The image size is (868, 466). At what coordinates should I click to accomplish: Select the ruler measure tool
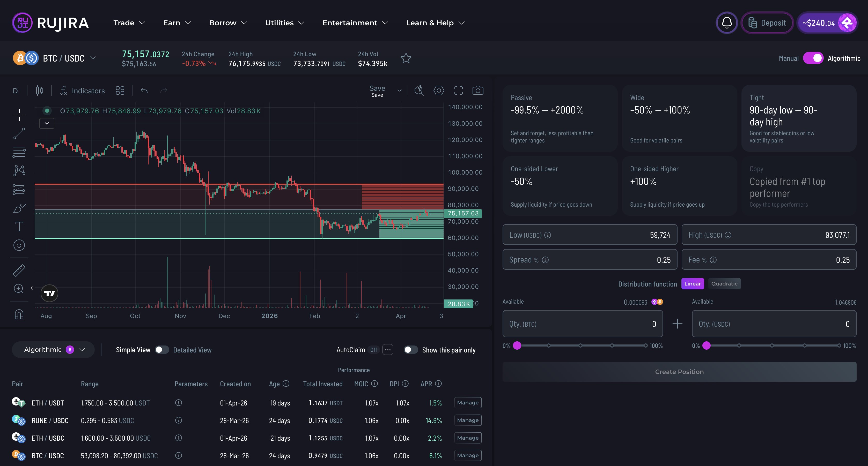pos(19,270)
